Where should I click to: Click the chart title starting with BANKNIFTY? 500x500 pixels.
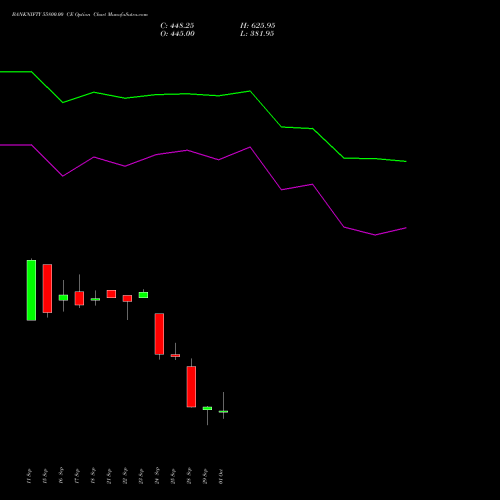(80, 15)
